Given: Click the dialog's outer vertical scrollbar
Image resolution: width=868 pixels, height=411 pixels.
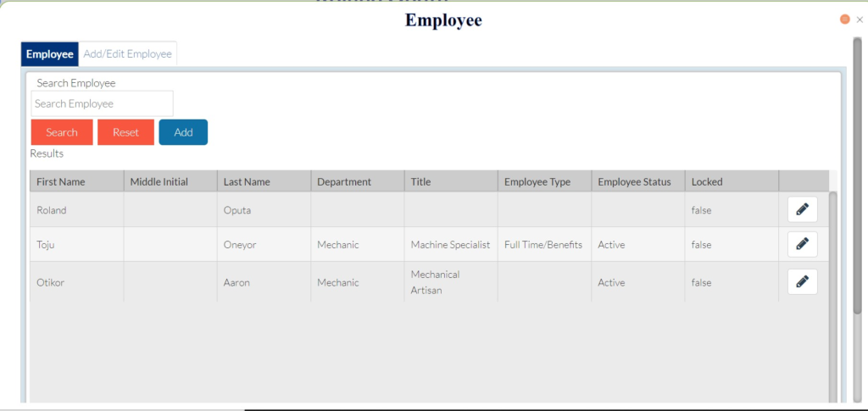Looking at the screenshot, I should pyautogui.click(x=857, y=169).
